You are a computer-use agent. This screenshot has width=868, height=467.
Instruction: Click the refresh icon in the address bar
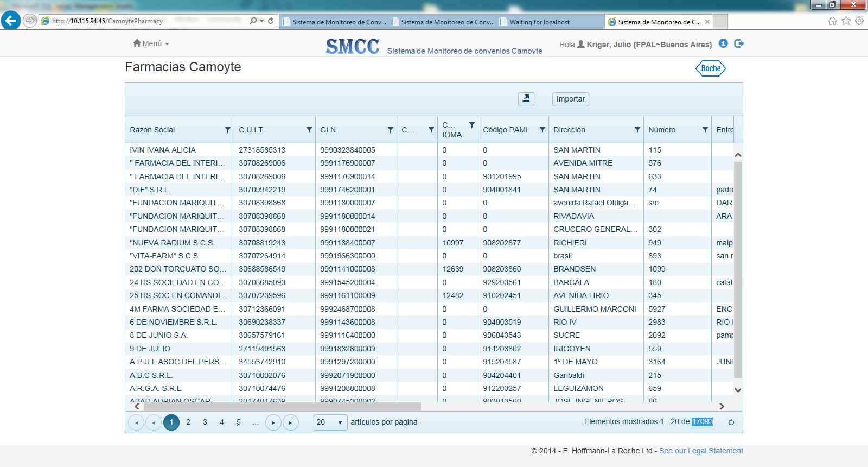tap(271, 21)
